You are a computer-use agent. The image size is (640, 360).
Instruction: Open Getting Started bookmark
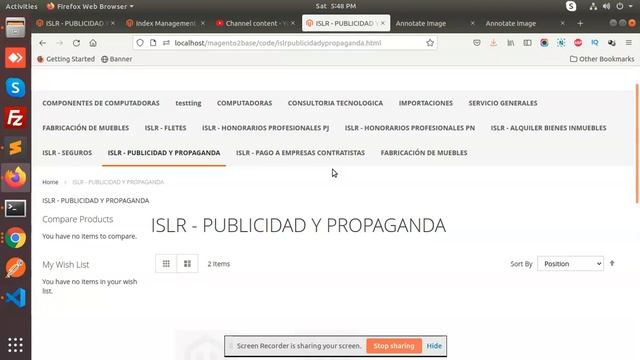[66, 59]
